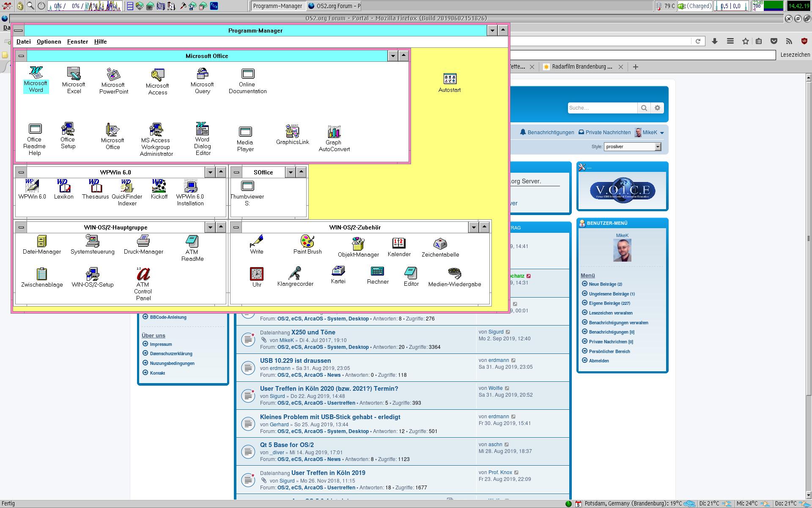Open the Style prosilver dropdown
The height and width of the screenshot is (508, 812).
point(632,146)
